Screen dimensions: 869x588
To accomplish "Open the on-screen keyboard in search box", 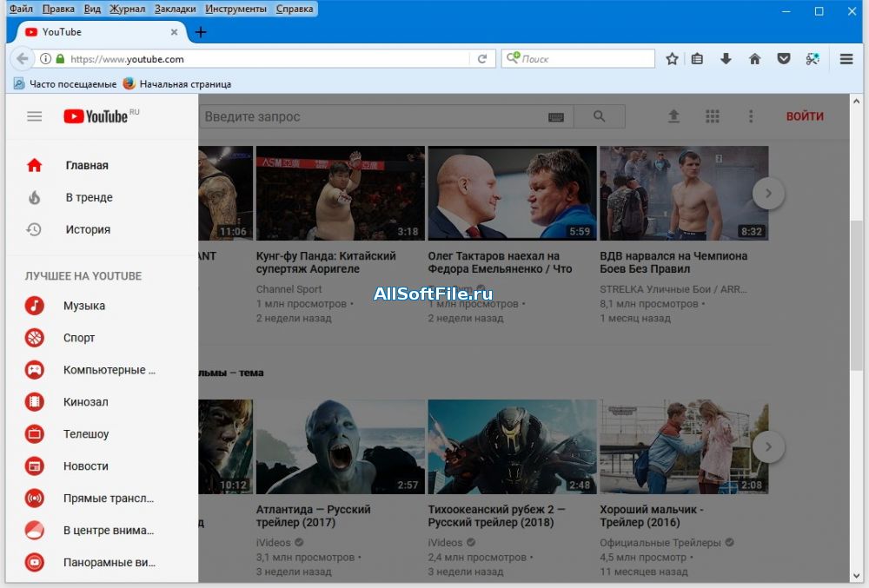I will (556, 117).
